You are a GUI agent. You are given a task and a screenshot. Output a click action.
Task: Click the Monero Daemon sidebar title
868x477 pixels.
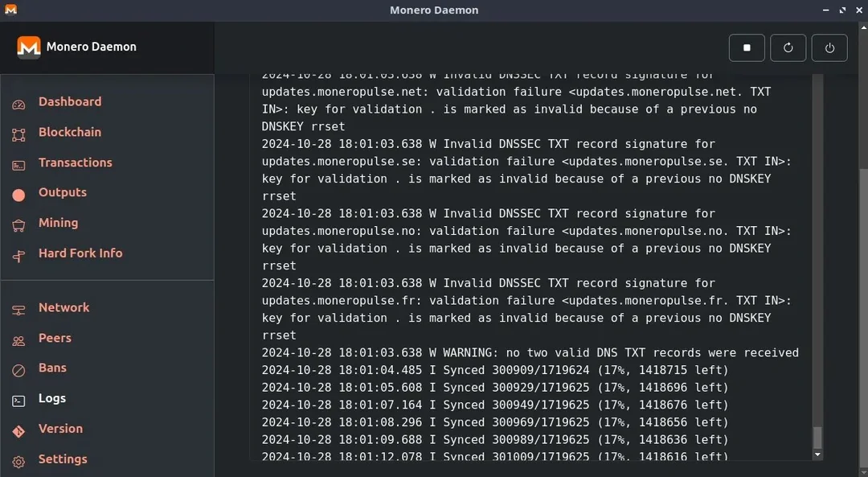92,47
